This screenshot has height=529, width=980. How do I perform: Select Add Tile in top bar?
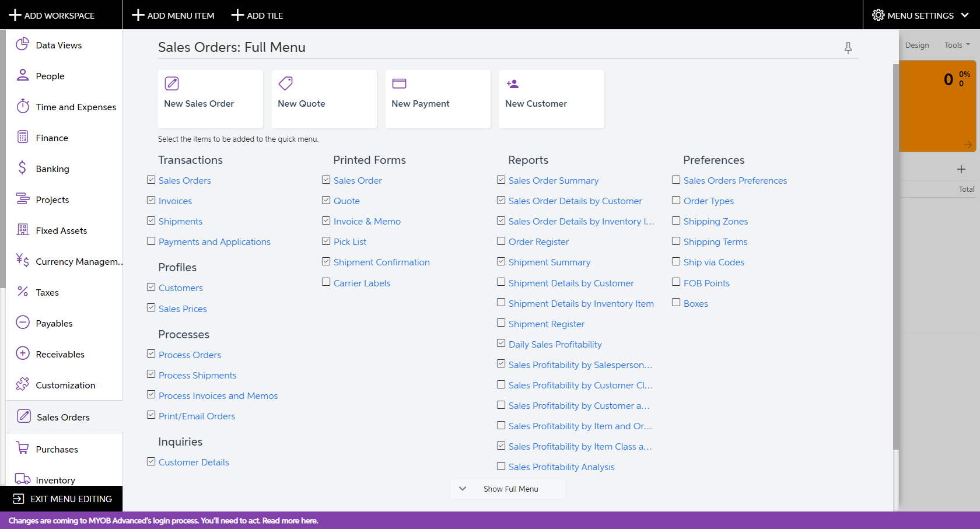[257, 15]
